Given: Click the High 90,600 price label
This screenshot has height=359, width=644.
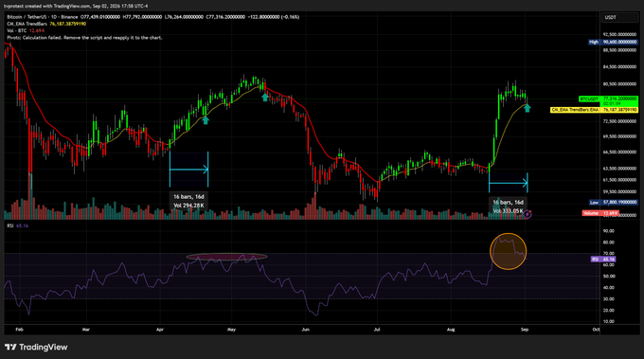Looking at the screenshot, I should pyautogui.click(x=613, y=42).
